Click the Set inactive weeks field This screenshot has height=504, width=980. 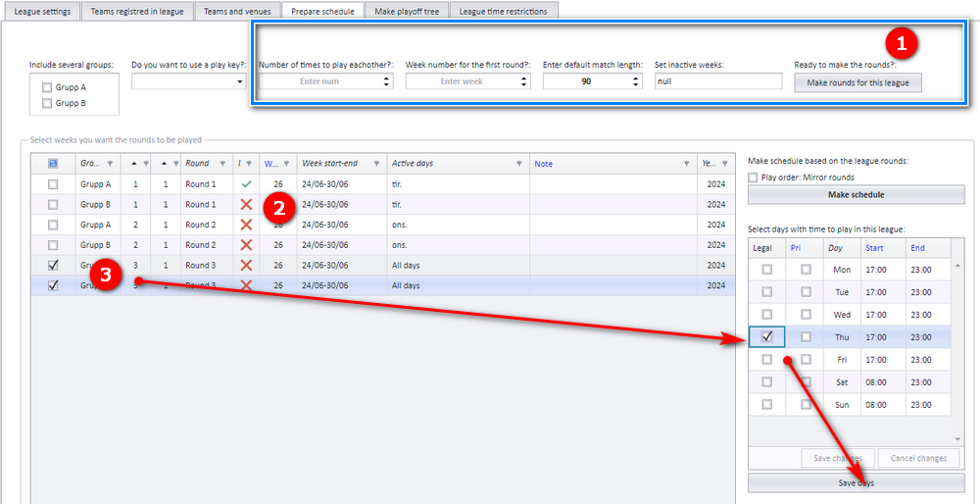(x=718, y=81)
